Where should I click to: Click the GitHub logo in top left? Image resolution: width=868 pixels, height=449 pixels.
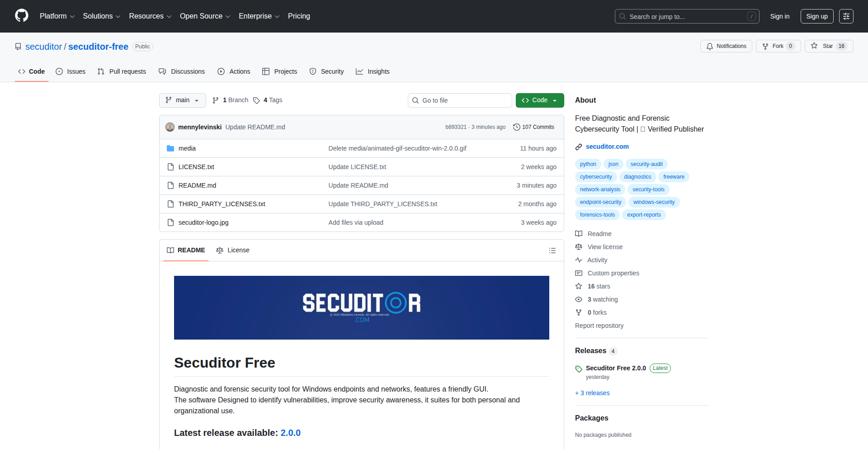[x=21, y=16]
